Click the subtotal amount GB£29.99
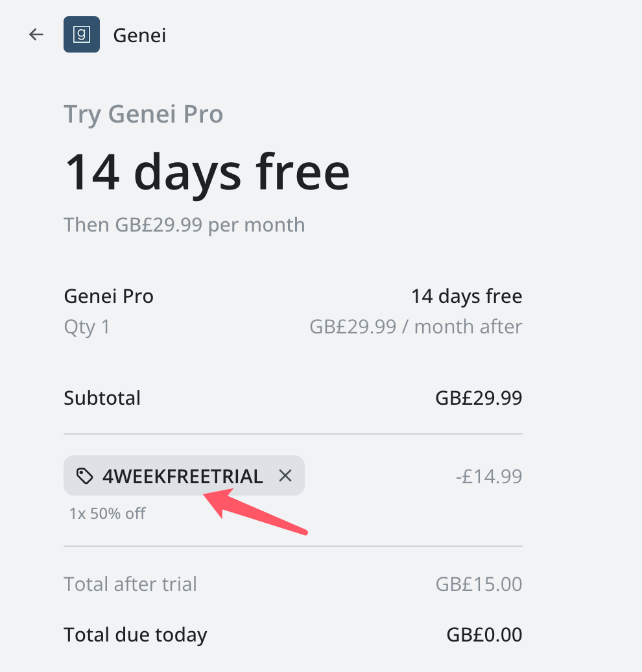Image resolution: width=642 pixels, height=672 pixels. pos(479,398)
